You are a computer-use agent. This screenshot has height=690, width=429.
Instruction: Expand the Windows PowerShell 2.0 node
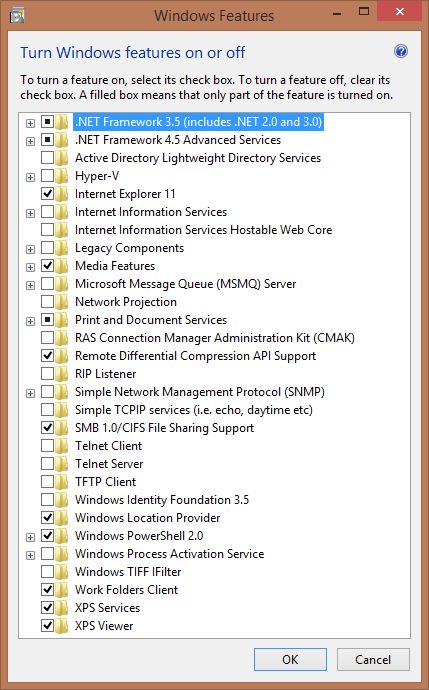click(30, 537)
